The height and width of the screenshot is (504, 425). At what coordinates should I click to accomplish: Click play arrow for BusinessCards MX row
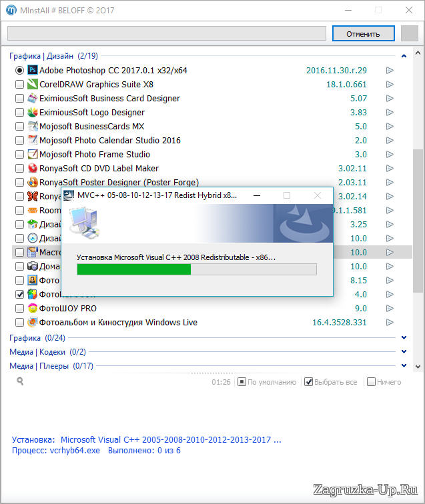coord(390,126)
